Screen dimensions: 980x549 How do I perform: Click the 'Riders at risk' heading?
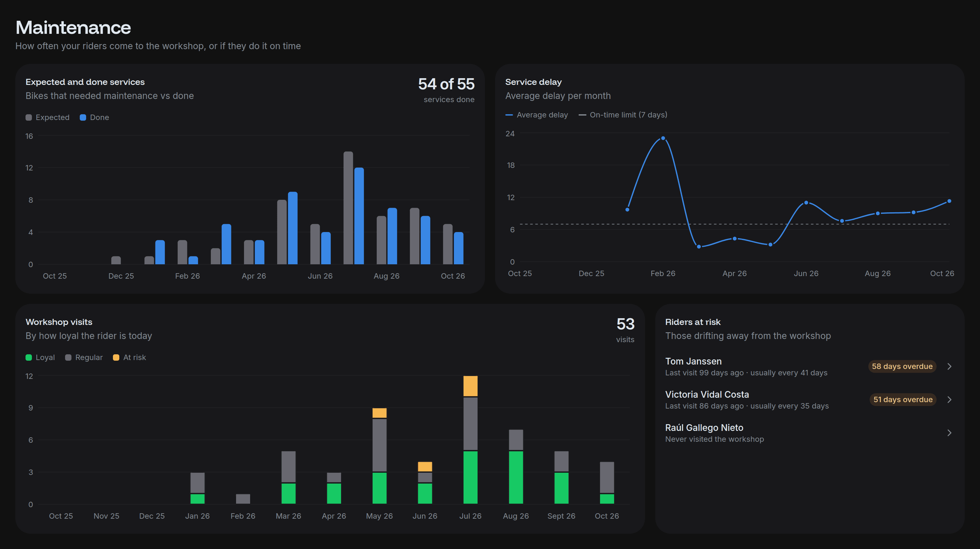[x=693, y=322]
